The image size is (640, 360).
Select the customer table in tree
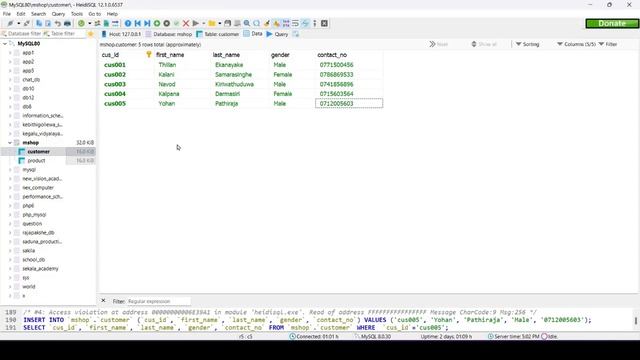pos(38,151)
